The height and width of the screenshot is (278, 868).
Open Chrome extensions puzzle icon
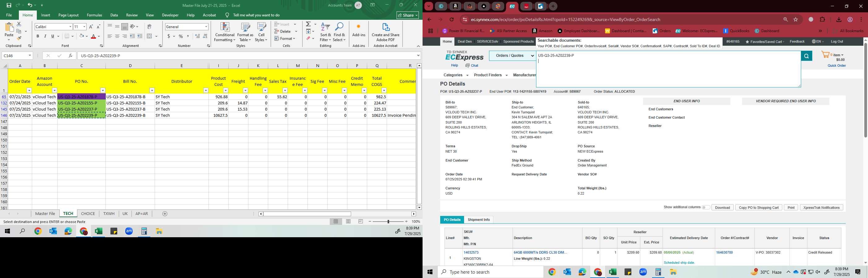pos(822,19)
